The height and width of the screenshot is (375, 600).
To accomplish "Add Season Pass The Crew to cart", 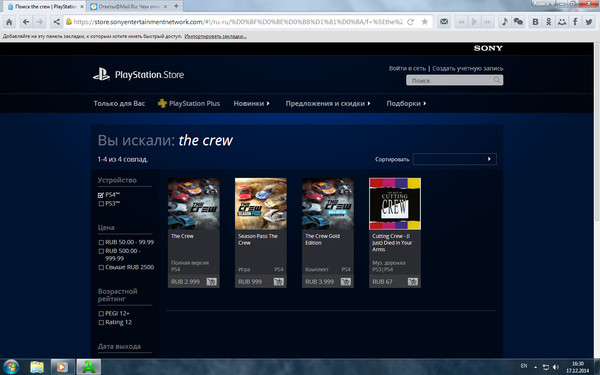I will (279, 282).
